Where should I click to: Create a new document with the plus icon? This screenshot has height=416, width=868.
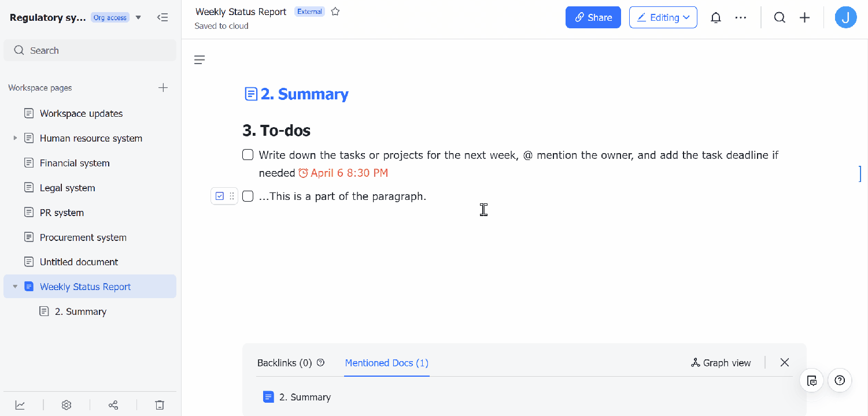pyautogui.click(x=804, y=17)
